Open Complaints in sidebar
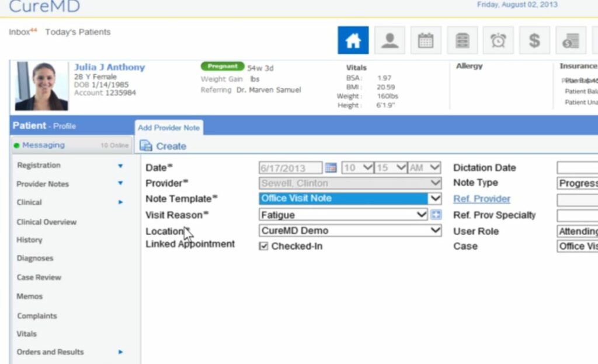 [37, 316]
